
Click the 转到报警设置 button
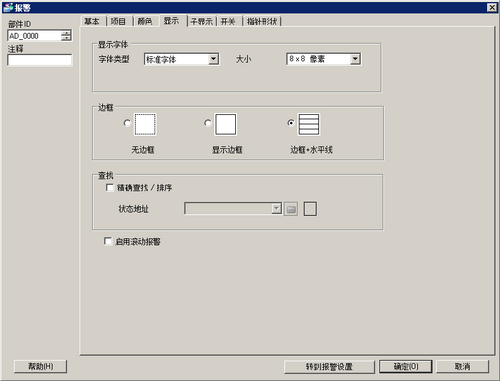(x=329, y=367)
